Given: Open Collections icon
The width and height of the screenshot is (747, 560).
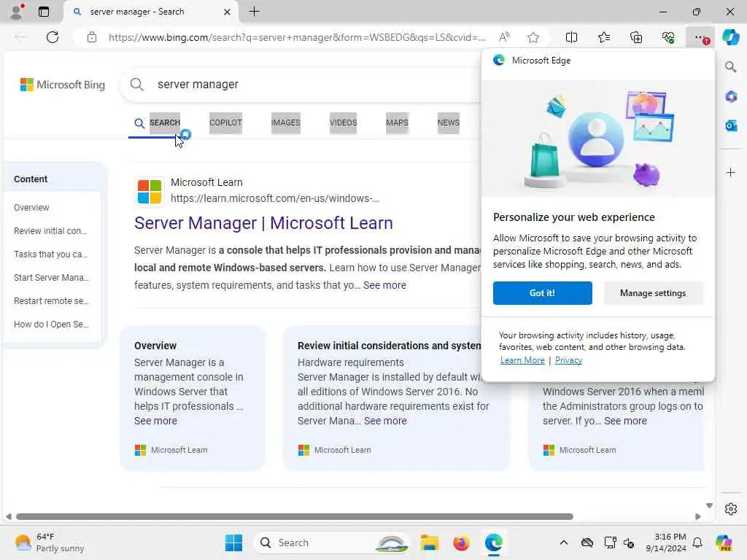Looking at the screenshot, I should click(636, 37).
